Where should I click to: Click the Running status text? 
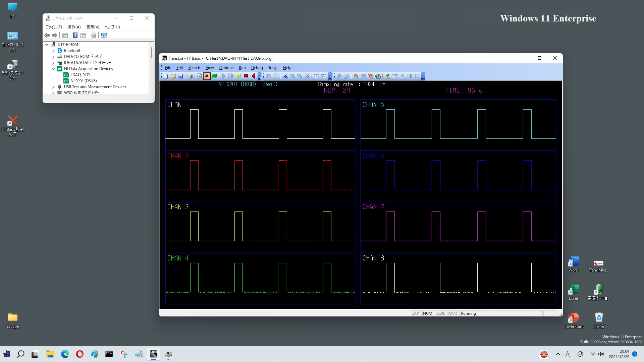[468, 313]
